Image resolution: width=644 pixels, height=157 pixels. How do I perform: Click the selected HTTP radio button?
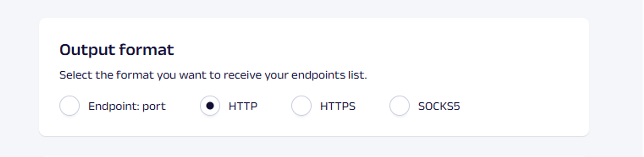(210, 106)
